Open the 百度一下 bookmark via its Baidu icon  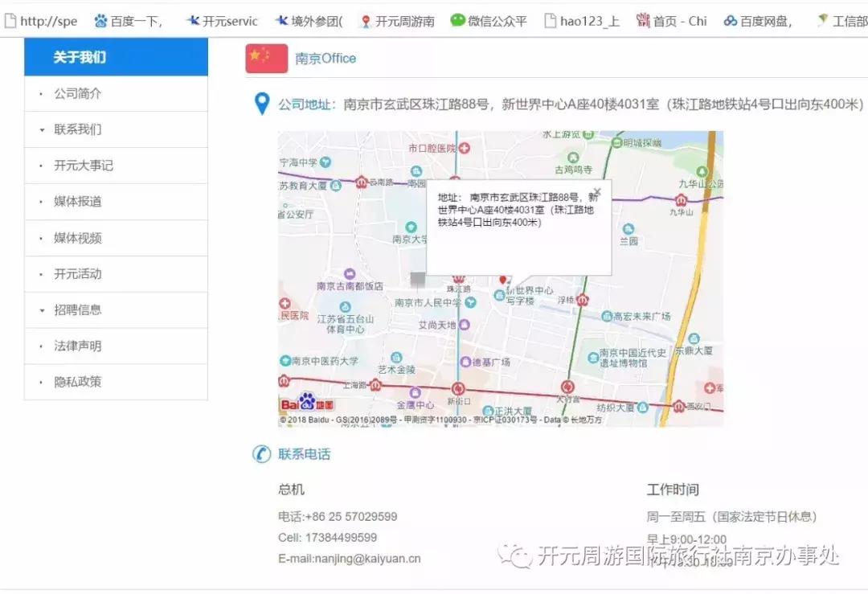[x=102, y=21]
